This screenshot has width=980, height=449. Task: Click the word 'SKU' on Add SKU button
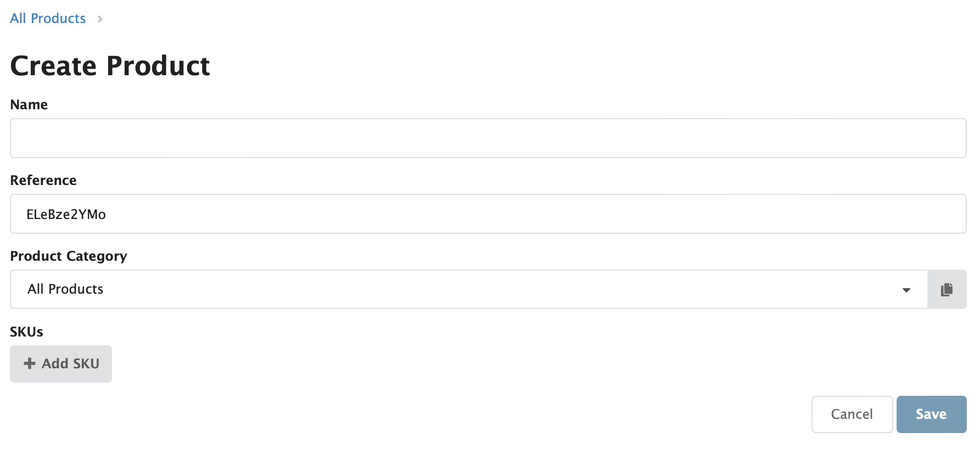[x=86, y=363]
